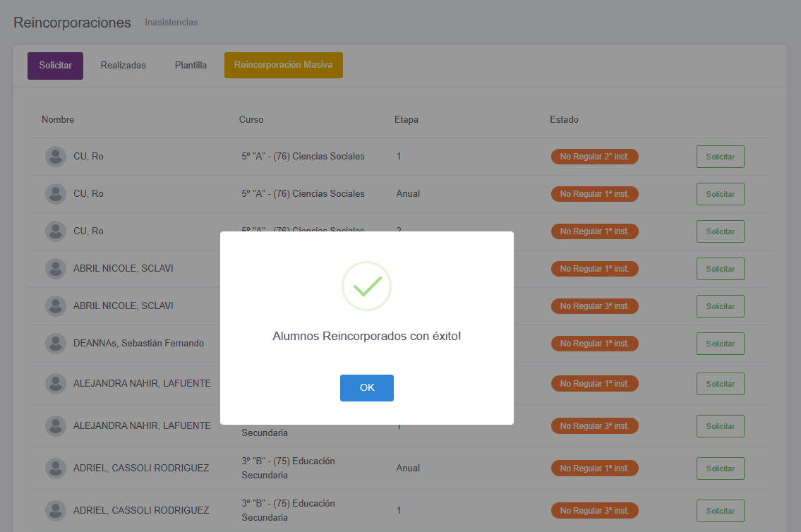Click avatar of ALEJANDRA NAHIR, LAFUENTE 1ª inst. row
Screen dimensions: 801x532
56,383
